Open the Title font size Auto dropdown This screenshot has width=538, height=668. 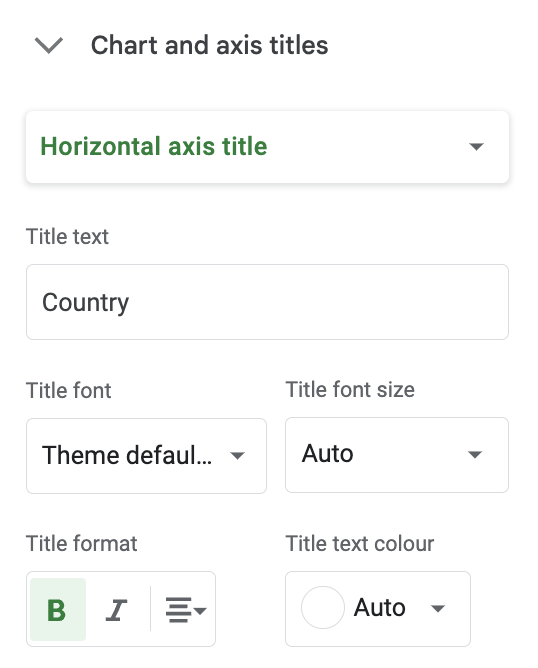(x=397, y=455)
